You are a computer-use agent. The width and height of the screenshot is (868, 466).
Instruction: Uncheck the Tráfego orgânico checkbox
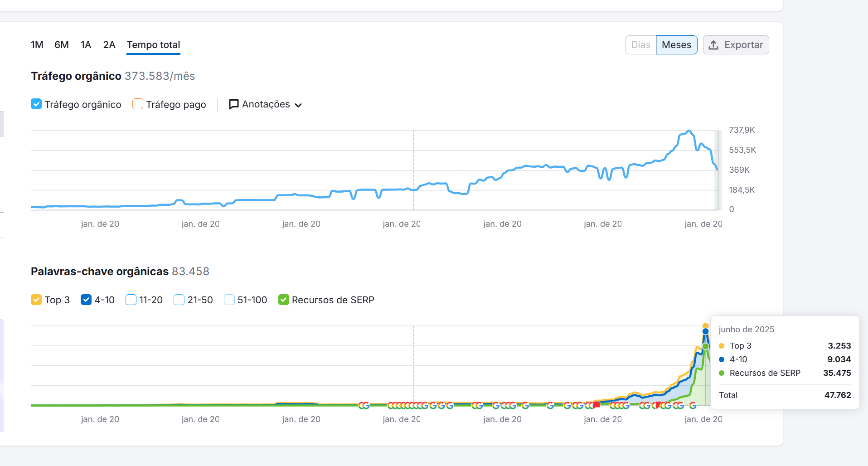pyautogui.click(x=36, y=104)
